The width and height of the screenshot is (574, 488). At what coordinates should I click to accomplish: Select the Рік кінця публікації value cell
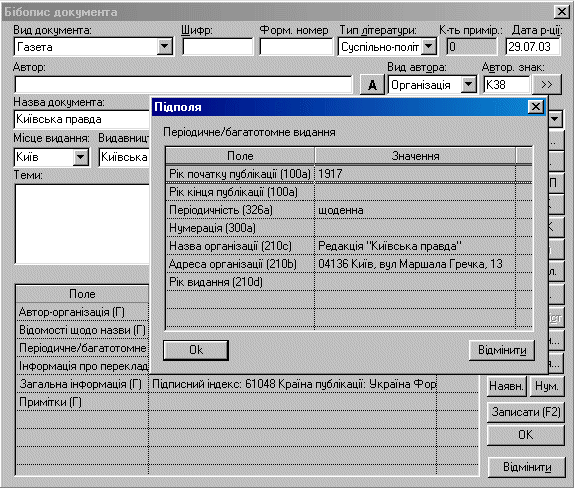415,192
